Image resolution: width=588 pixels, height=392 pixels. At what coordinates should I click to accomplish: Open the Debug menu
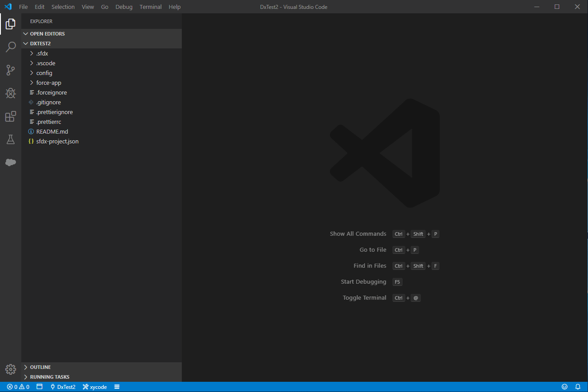[x=124, y=7]
